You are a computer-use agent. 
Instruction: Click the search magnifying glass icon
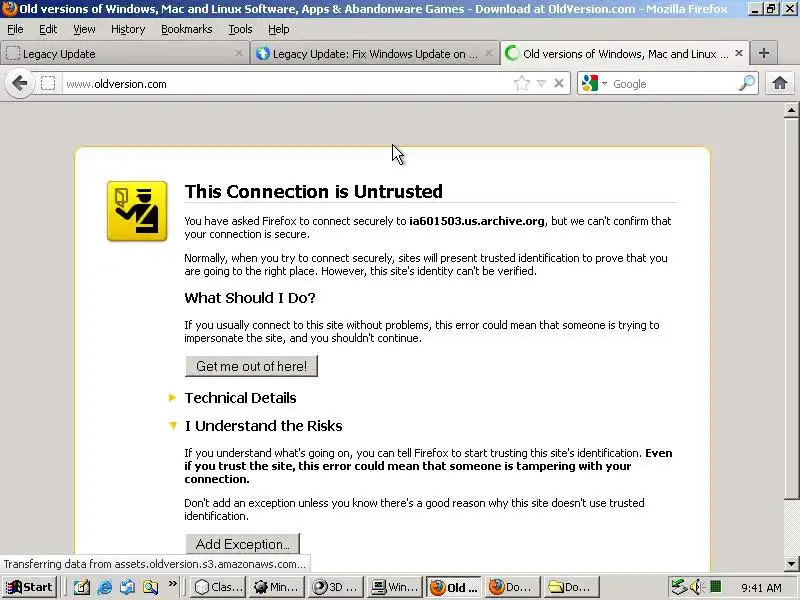click(747, 83)
